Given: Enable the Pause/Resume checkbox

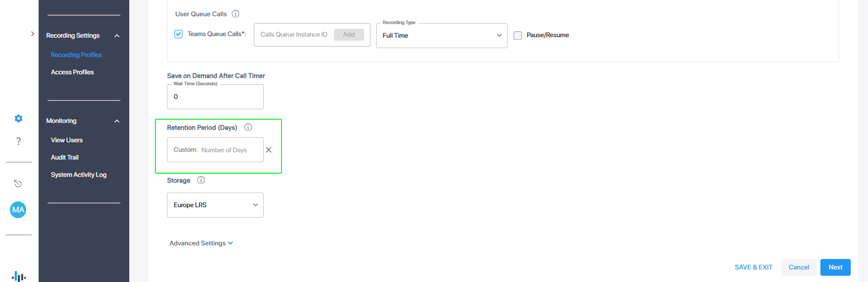Looking at the screenshot, I should [x=517, y=36].
